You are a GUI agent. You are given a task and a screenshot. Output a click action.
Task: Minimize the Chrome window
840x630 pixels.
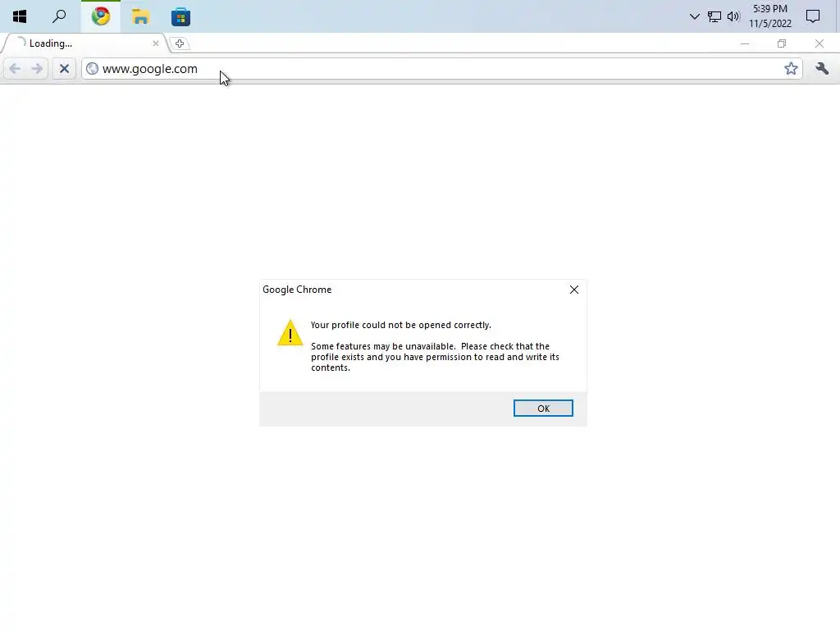[x=745, y=43]
